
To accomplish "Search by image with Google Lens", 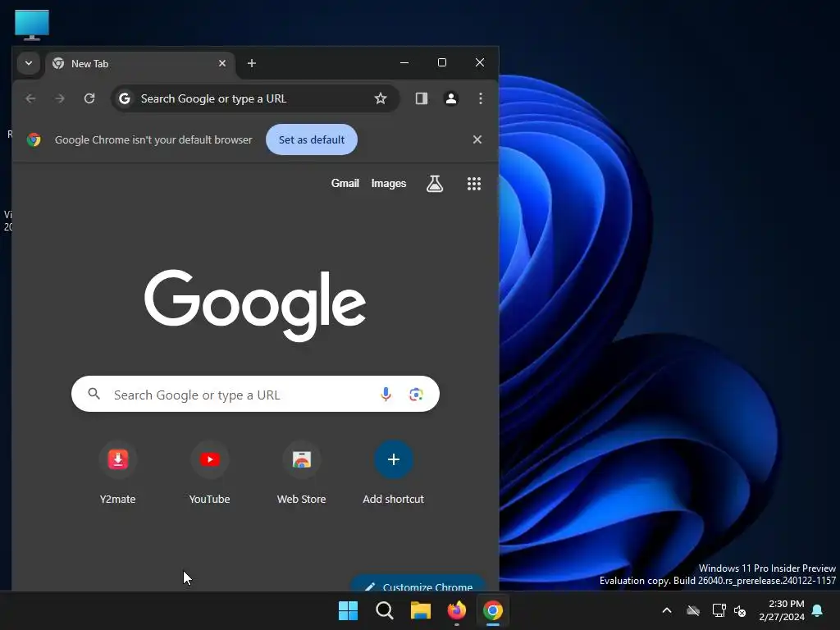I will click(416, 395).
